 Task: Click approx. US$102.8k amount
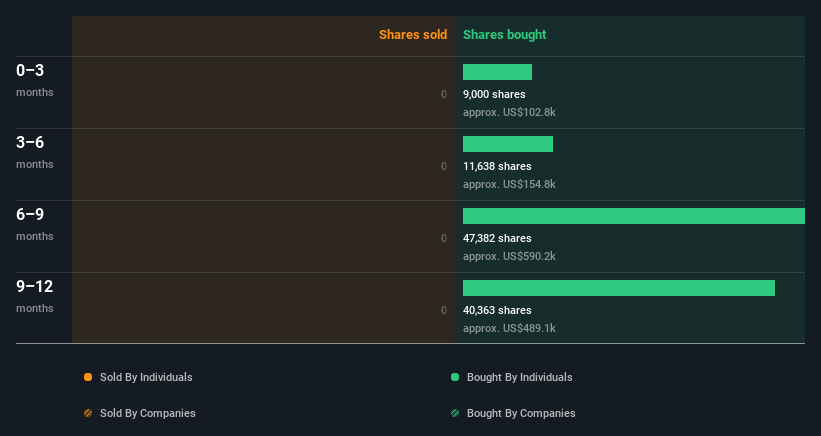[509, 113]
